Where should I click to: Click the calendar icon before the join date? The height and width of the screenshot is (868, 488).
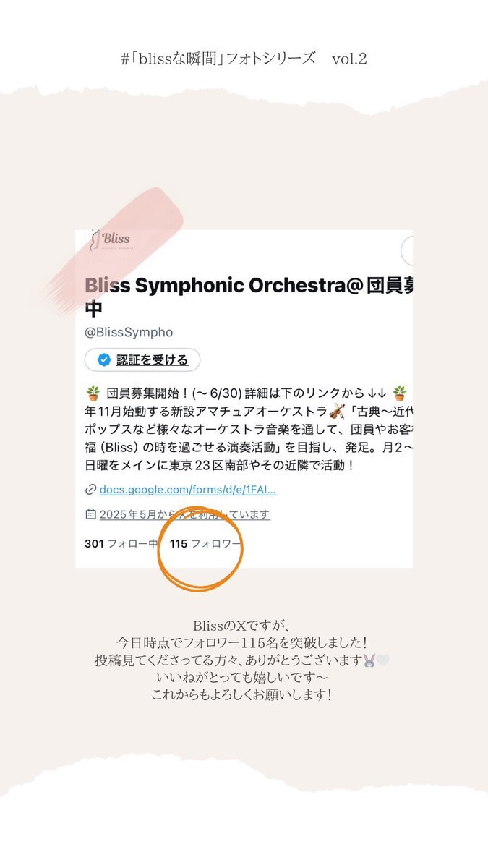[x=90, y=514]
